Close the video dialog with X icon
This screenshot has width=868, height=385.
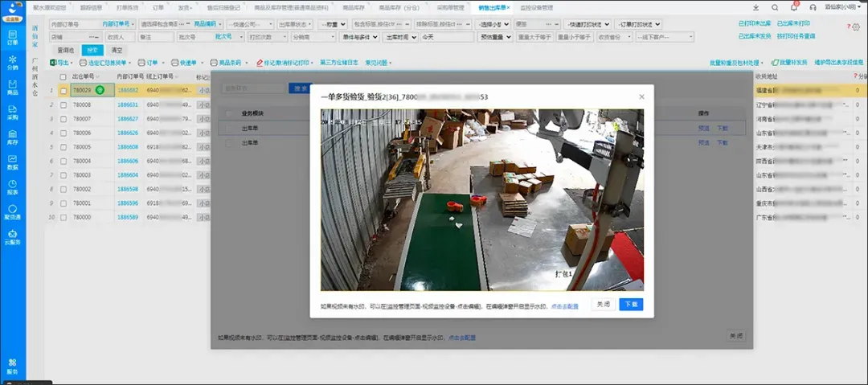pos(641,96)
